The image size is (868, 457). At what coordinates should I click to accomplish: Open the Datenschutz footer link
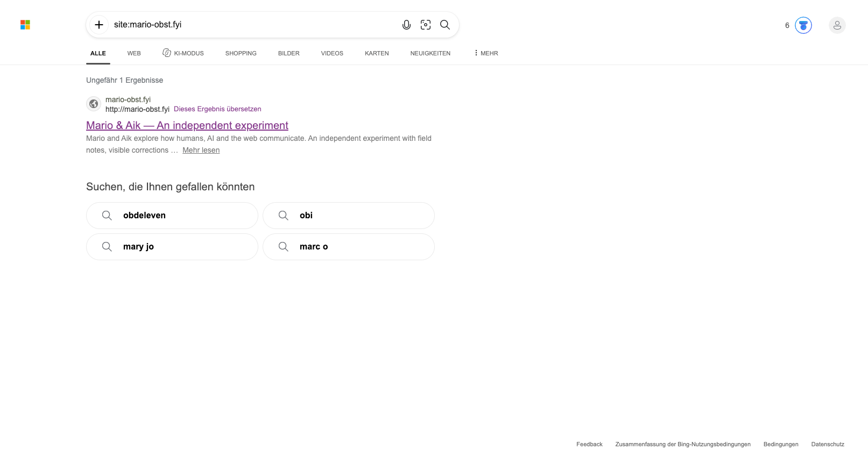point(828,444)
